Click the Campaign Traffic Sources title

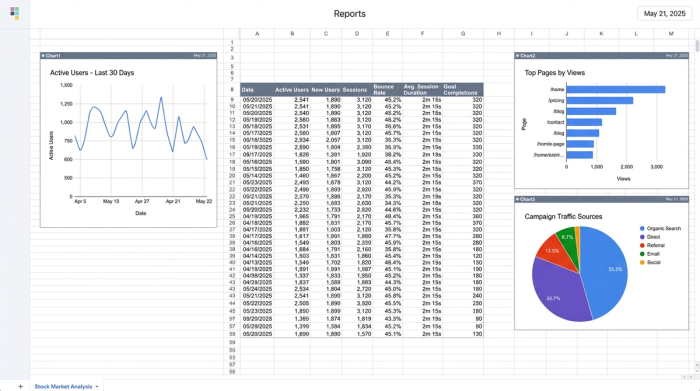(x=563, y=216)
